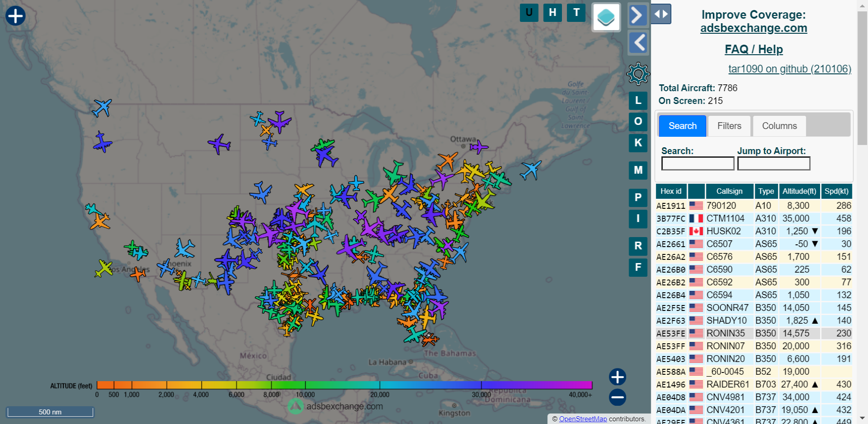Select purple aircraft in Montana area
868x424 pixels.
[x=219, y=144]
